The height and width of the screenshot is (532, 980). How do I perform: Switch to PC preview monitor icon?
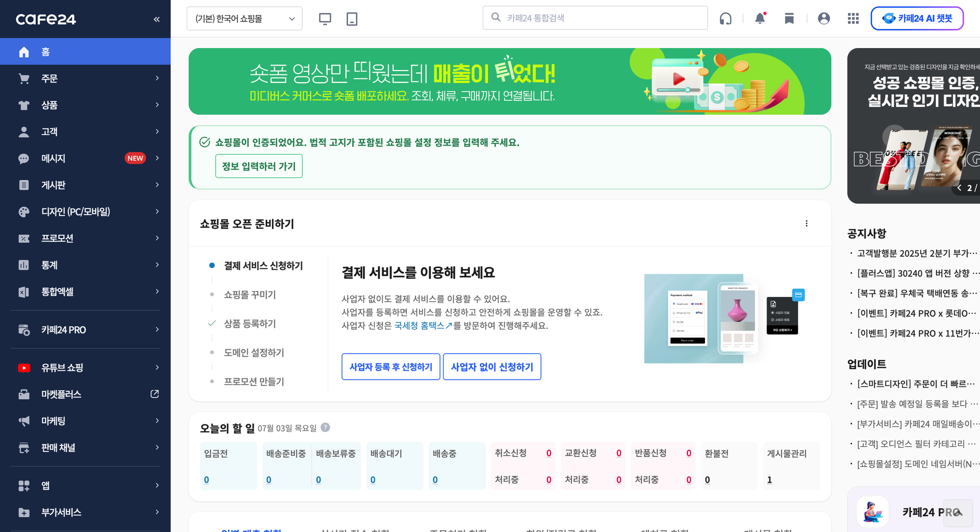tap(325, 19)
